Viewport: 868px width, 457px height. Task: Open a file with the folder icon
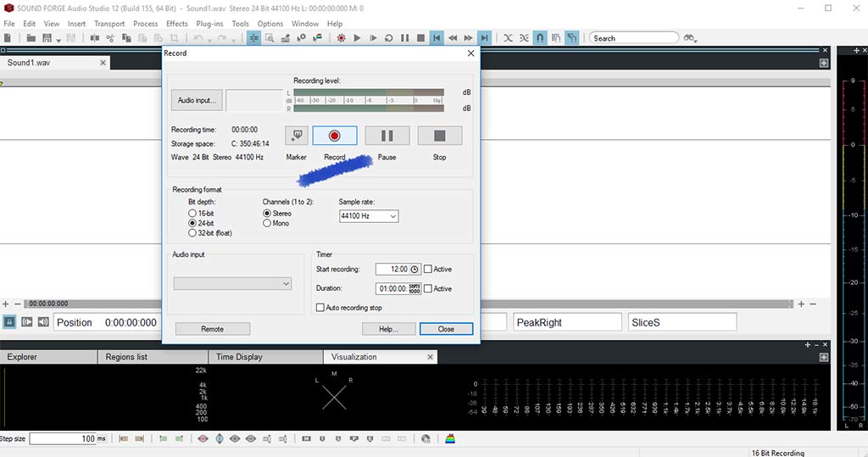click(x=31, y=38)
